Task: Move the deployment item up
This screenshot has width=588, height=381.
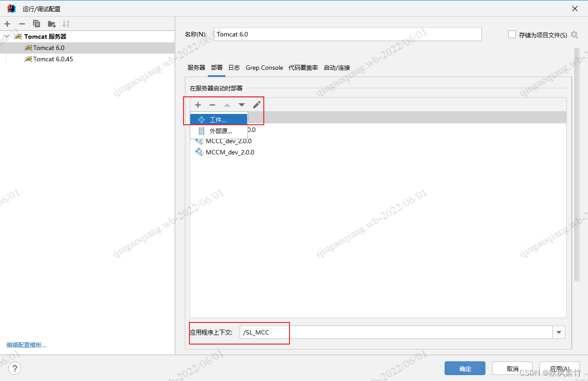Action: tap(227, 105)
